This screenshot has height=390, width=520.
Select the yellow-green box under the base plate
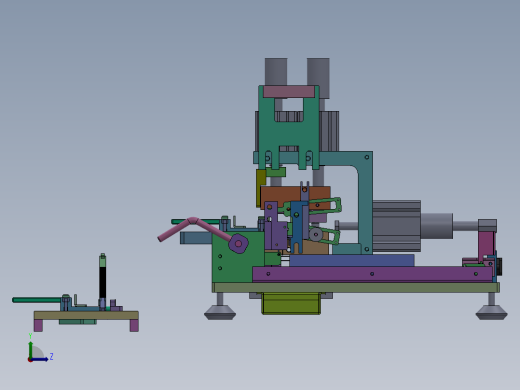click(291, 303)
